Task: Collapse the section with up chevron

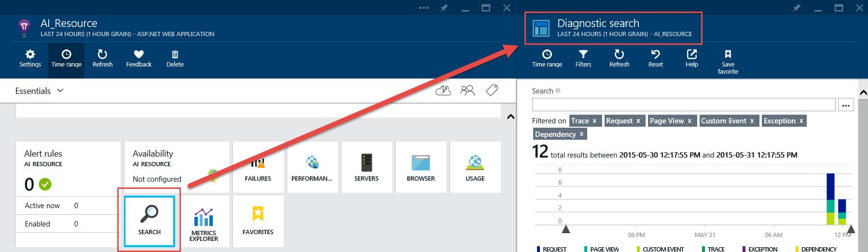Action: click(510, 117)
